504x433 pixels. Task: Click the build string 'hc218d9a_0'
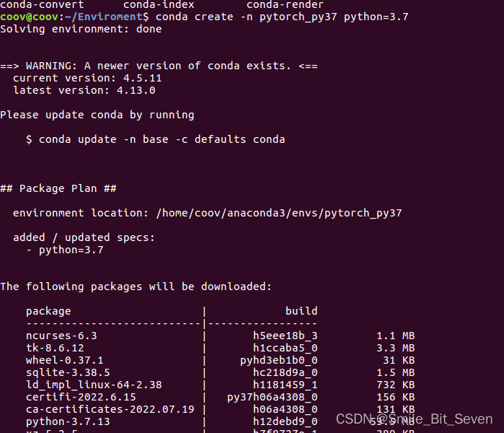point(286,372)
